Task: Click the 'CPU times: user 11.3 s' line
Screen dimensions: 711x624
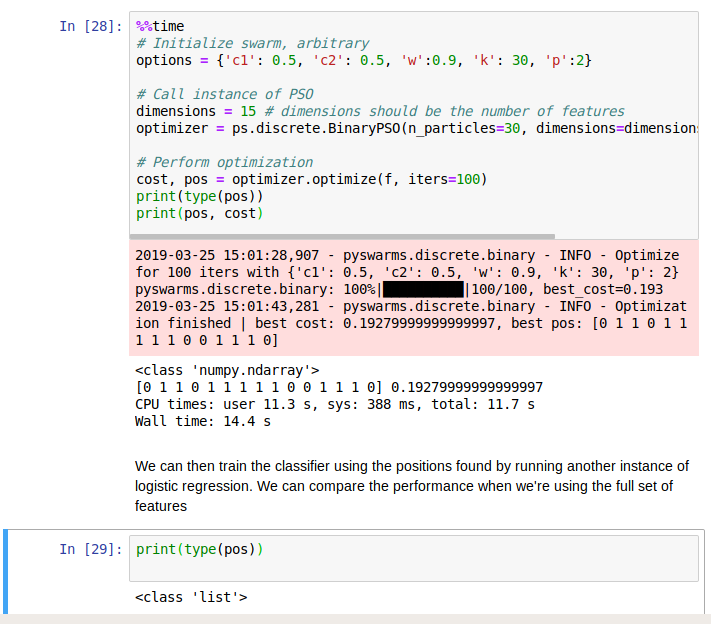Action: (x=335, y=404)
